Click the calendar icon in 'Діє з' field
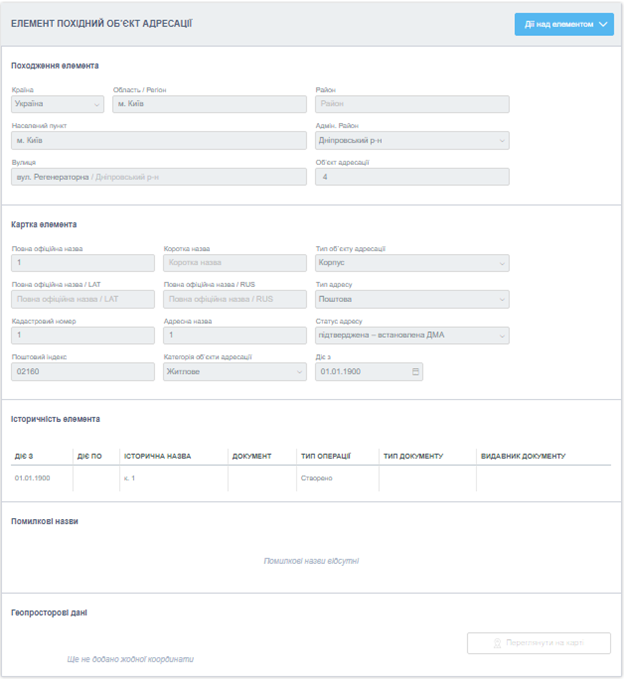The width and height of the screenshot is (624, 679). click(415, 372)
